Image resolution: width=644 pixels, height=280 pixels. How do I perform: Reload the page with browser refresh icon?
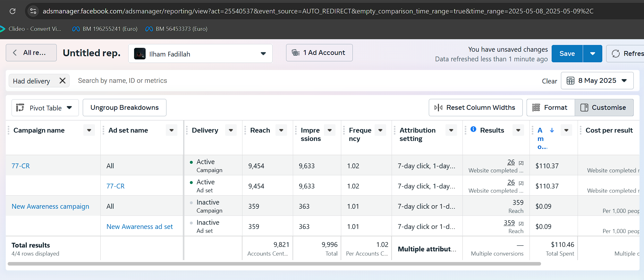click(13, 11)
